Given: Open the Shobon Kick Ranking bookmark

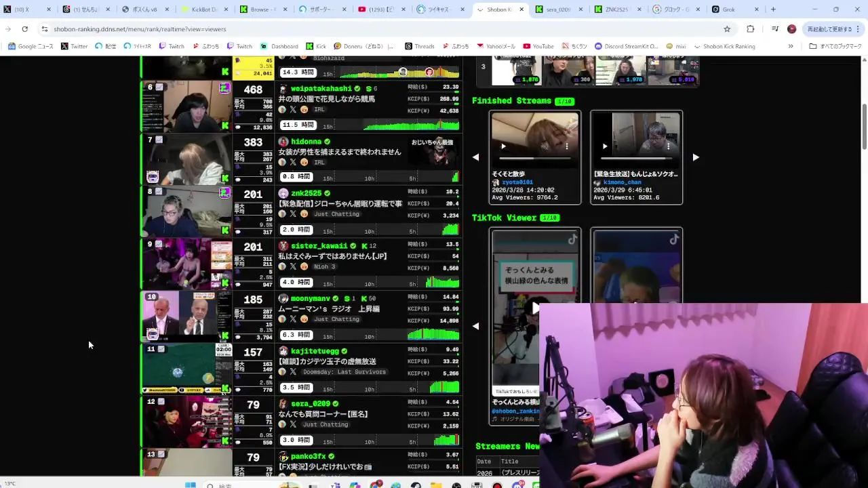Looking at the screenshot, I should click(724, 46).
